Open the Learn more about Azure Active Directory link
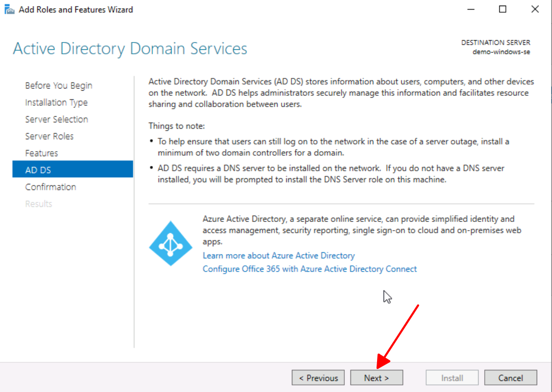The height and width of the screenshot is (392, 552). 279,255
